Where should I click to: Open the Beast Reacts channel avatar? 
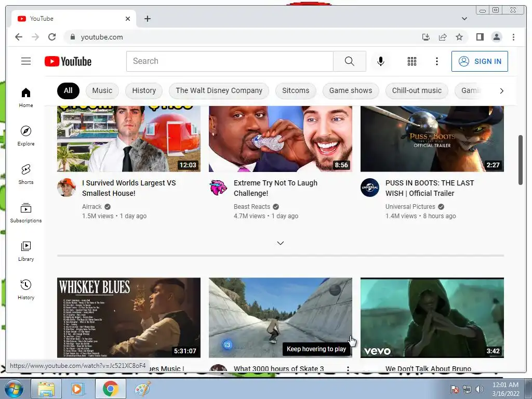tap(218, 187)
